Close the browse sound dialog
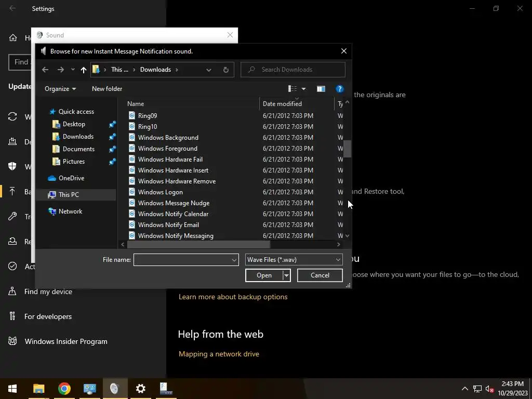 pos(344,51)
